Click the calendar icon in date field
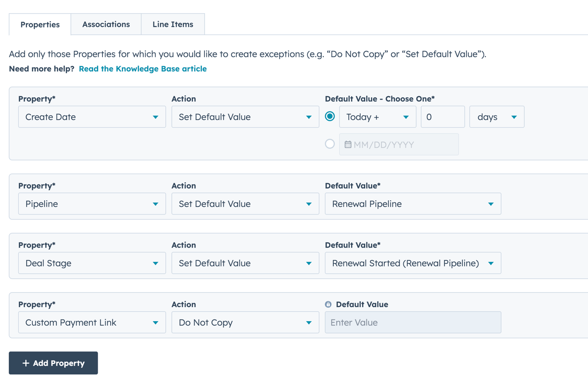 (x=348, y=145)
